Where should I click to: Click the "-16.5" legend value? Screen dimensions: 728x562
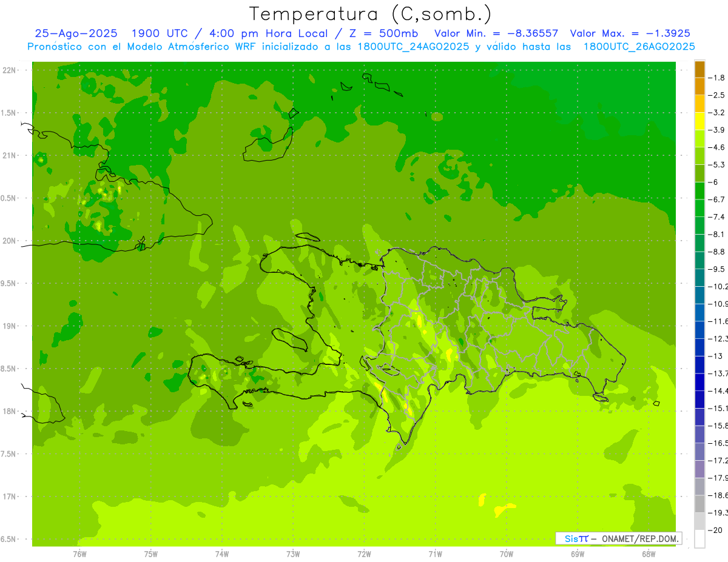(718, 443)
